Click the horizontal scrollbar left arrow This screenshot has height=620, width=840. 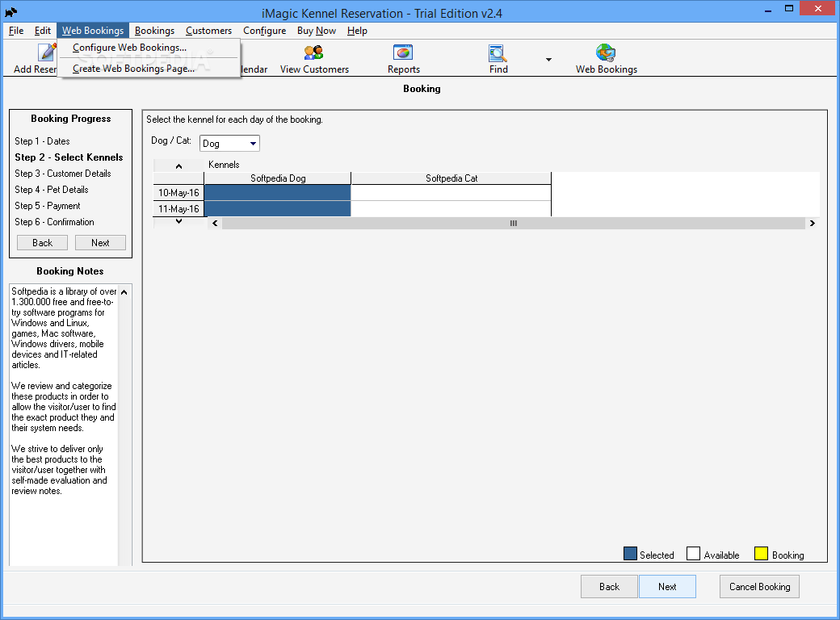[215, 224]
